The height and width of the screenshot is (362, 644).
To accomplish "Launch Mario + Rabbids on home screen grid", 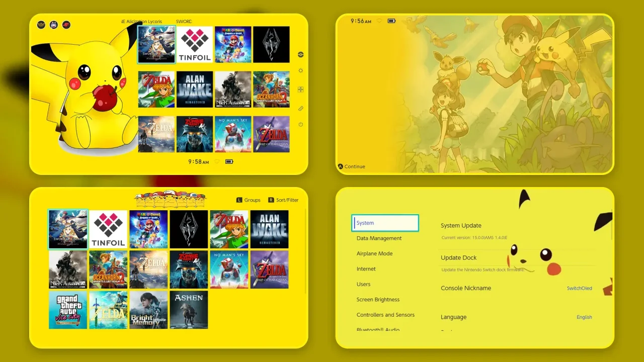I will (233, 44).
